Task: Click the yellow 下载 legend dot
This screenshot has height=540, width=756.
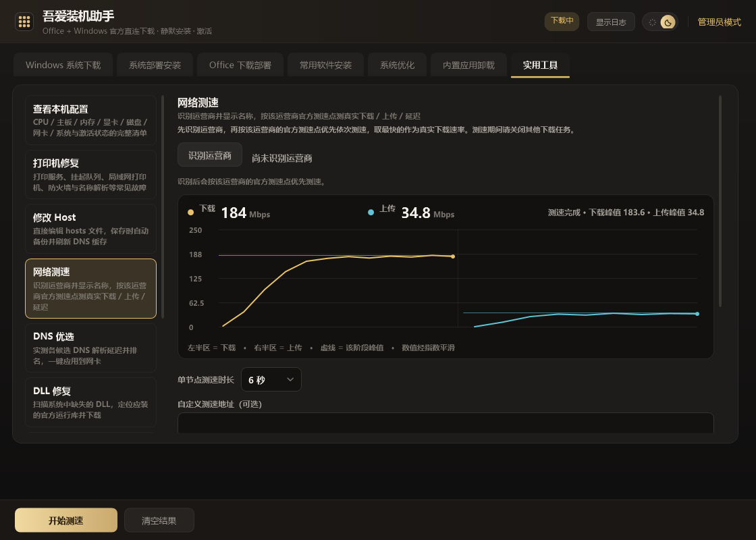Action: coord(190,212)
